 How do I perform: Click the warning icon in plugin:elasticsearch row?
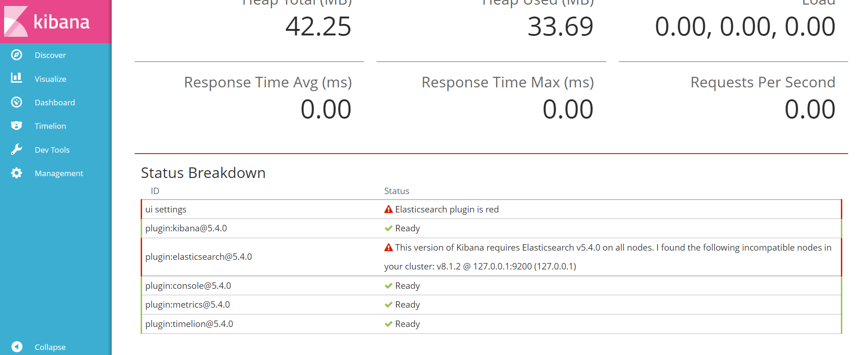[388, 247]
